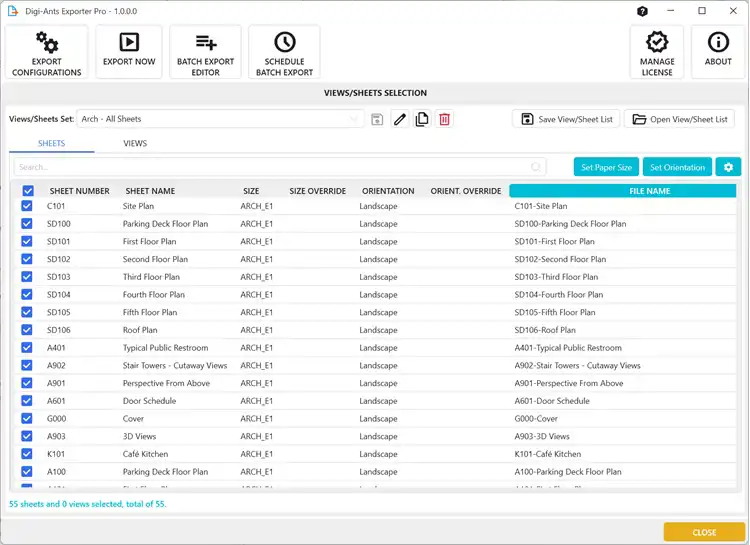Focus the sheet Search field
Screen dimensions: 750x545
click(280, 167)
